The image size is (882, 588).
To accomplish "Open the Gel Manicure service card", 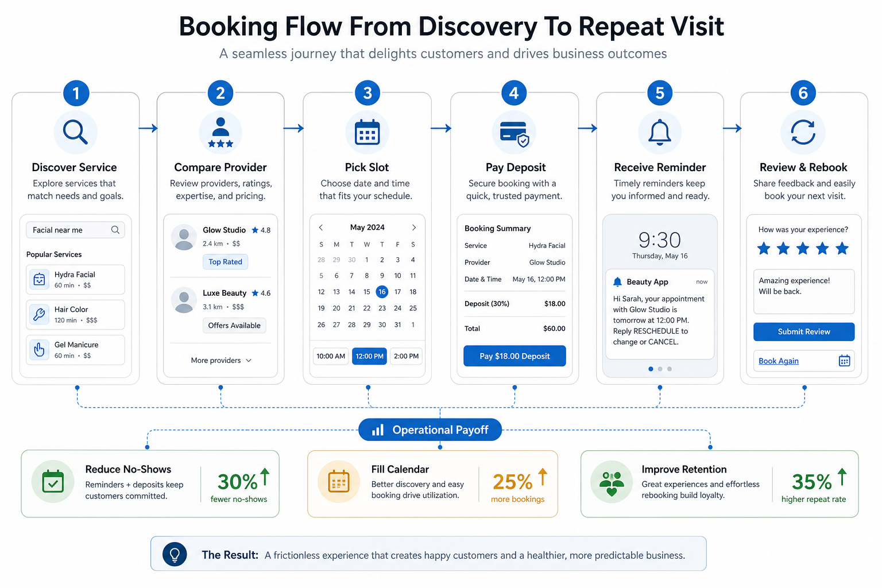I will (x=75, y=350).
